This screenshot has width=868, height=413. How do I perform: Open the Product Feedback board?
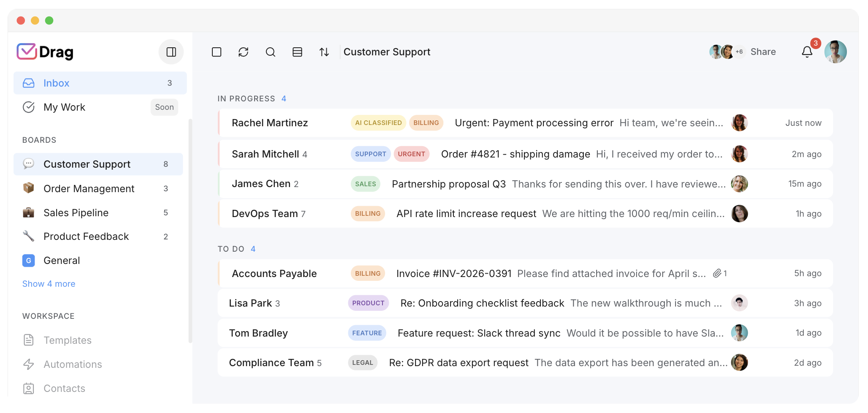click(98, 236)
